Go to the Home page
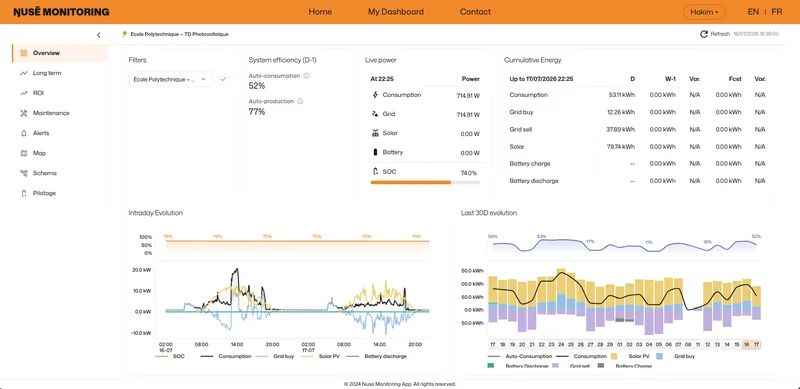The height and width of the screenshot is (389, 800). pyautogui.click(x=320, y=12)
